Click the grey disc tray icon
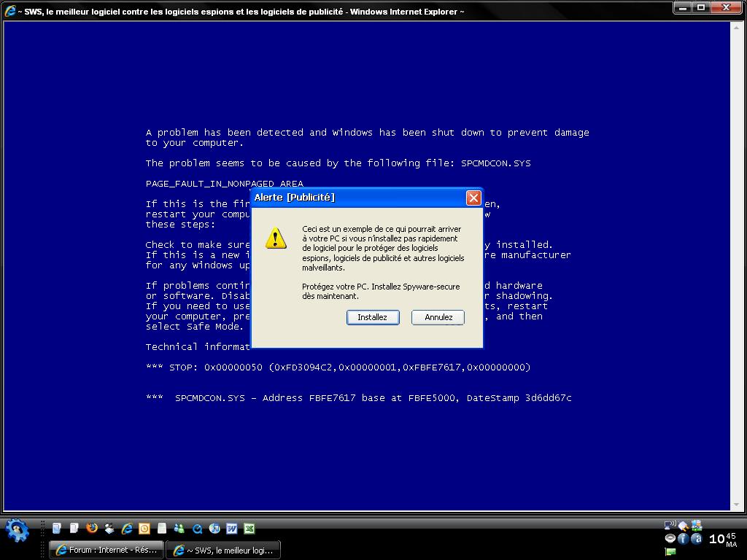 click(670, 539)
